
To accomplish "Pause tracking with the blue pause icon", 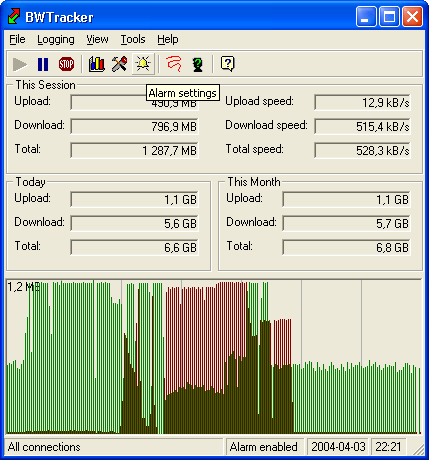I will coord(43,64).
